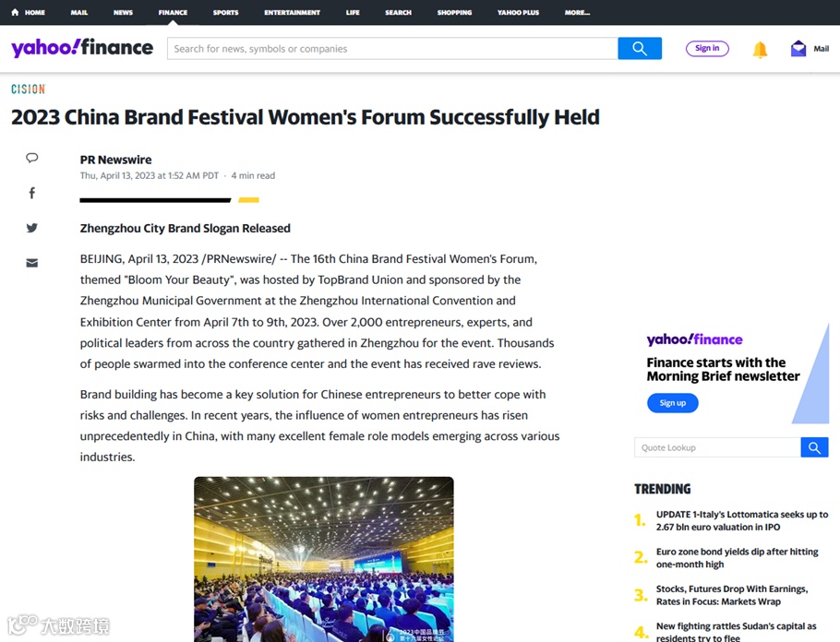Open Euro zone bond yields trending story

tap(737, 558)
